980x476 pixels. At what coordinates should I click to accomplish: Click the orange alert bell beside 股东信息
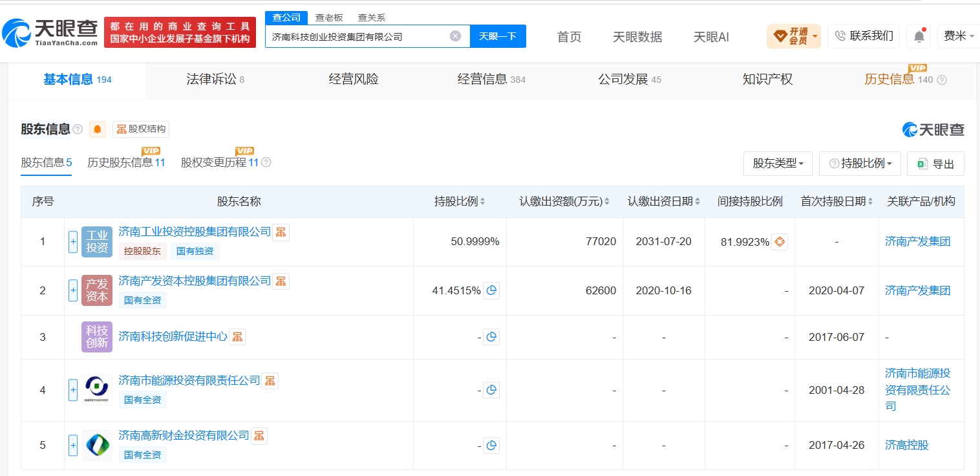[98, 129]
